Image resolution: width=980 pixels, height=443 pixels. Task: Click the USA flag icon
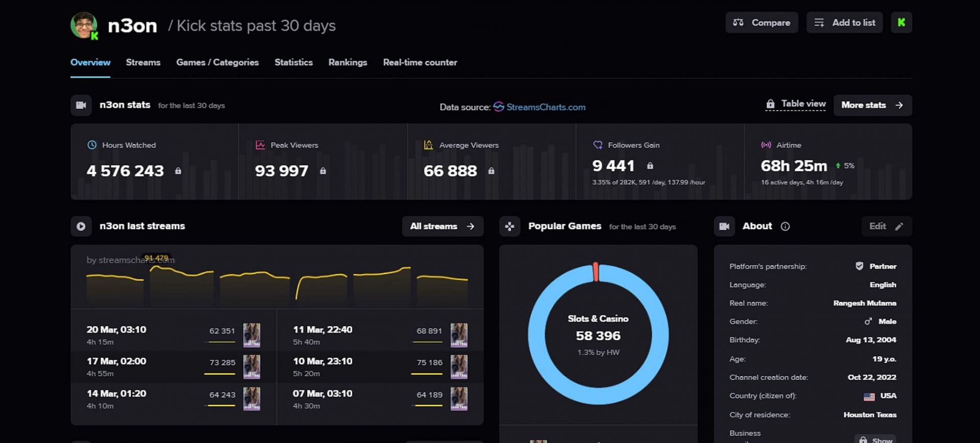click(869, 397)
